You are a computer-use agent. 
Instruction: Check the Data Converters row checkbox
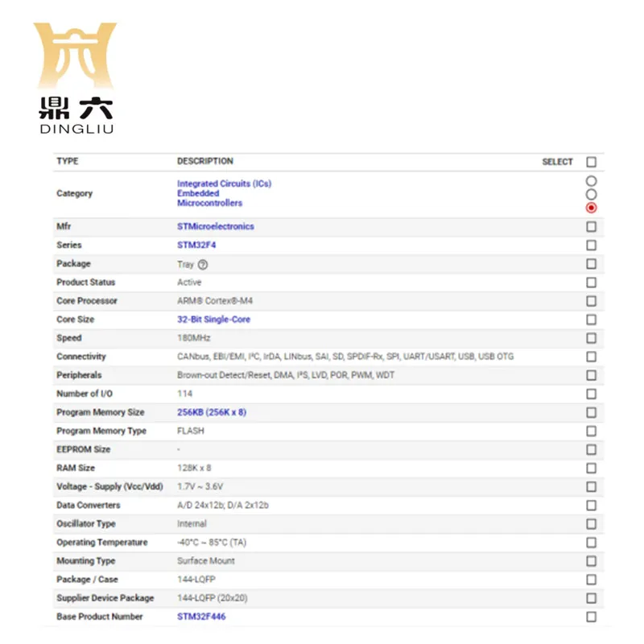coord(591,506)
